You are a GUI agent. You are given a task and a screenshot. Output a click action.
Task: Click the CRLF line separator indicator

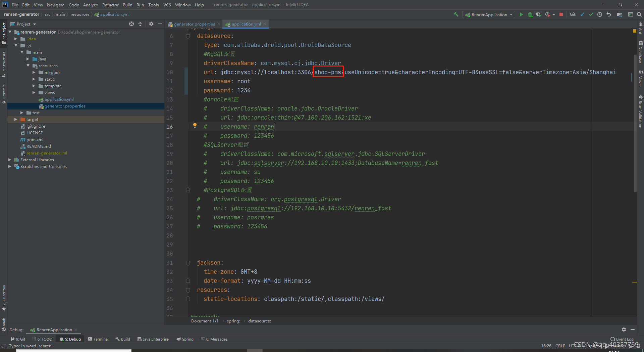[x=560, y=346]
